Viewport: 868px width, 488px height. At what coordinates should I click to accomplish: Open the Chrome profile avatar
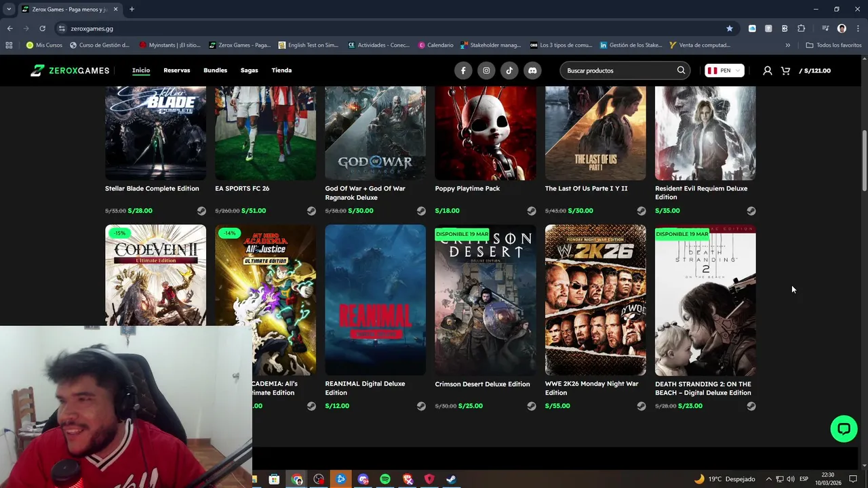pos(842,28)
